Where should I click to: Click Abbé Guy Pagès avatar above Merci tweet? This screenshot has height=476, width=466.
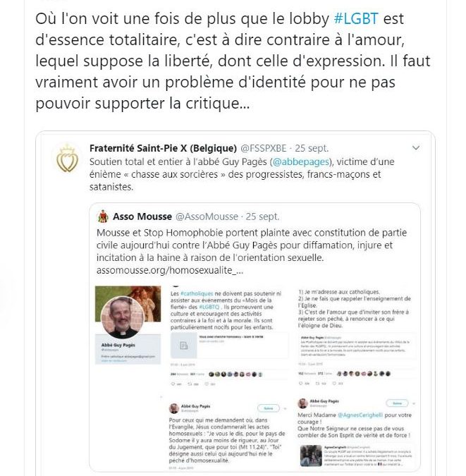(302, 403)
